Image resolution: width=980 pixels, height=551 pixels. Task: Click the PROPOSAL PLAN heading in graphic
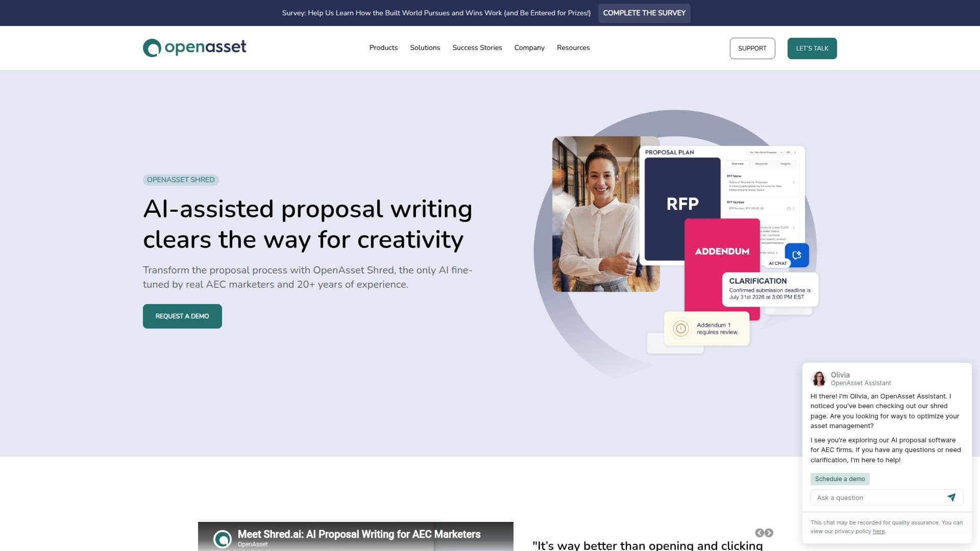pos(669,152)
